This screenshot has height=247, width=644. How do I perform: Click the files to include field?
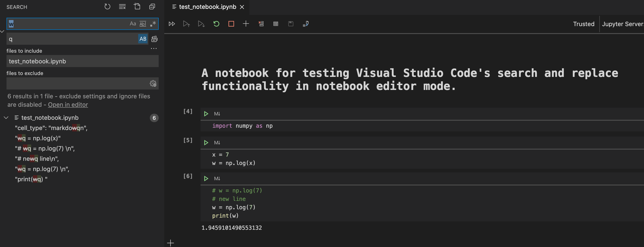(83, 61)
